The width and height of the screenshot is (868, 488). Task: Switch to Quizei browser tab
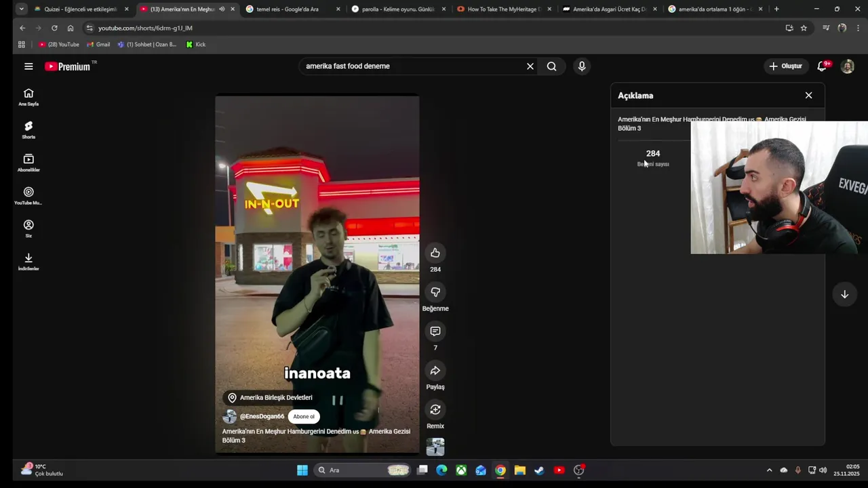(x=80, y=9)
